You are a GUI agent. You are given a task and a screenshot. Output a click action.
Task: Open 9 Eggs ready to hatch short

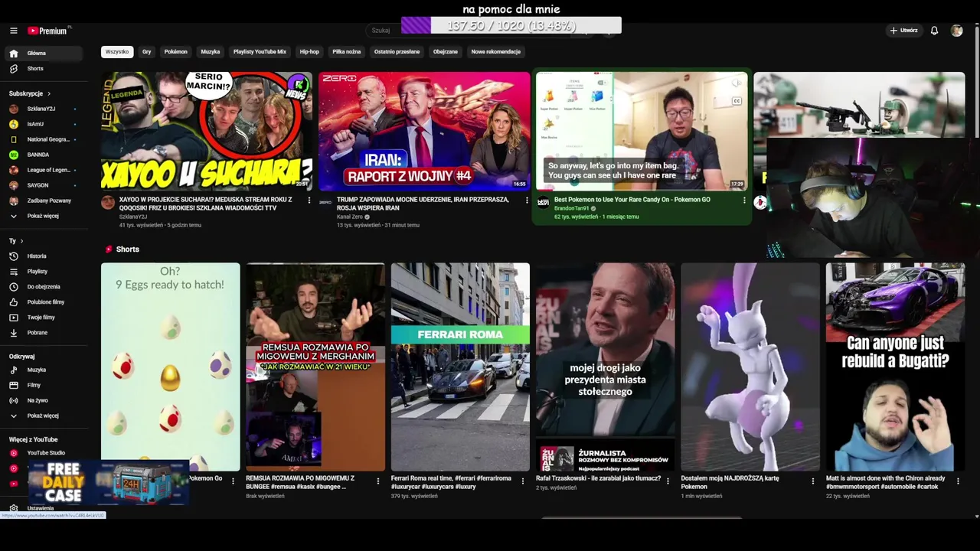[x=171, y=367]
